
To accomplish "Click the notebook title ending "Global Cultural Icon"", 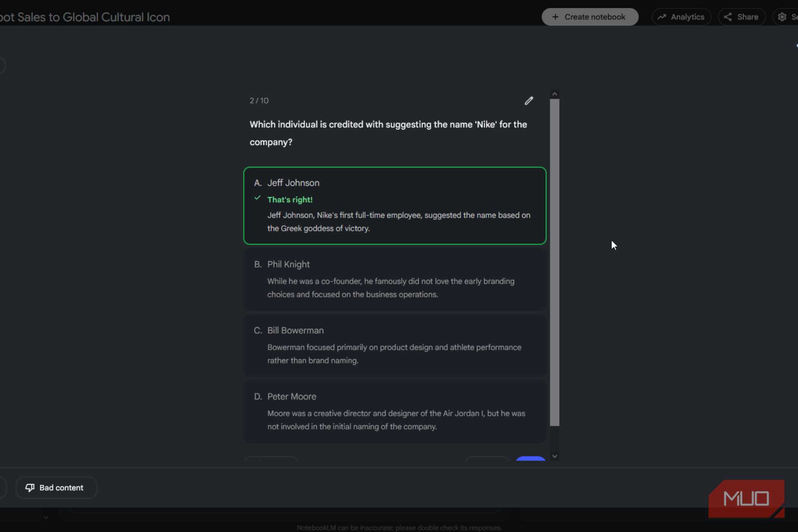I will (85, 17).
